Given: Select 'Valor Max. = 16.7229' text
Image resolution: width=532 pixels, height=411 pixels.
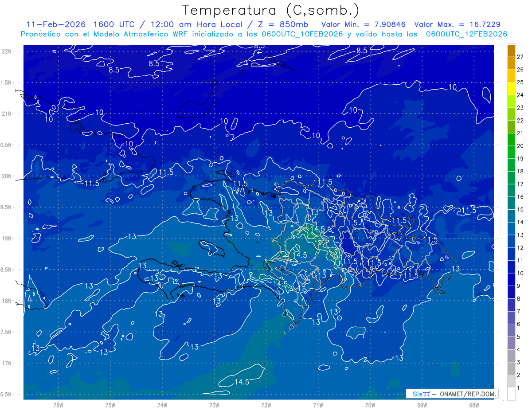Looking at the screenshot, I should 457,24.
